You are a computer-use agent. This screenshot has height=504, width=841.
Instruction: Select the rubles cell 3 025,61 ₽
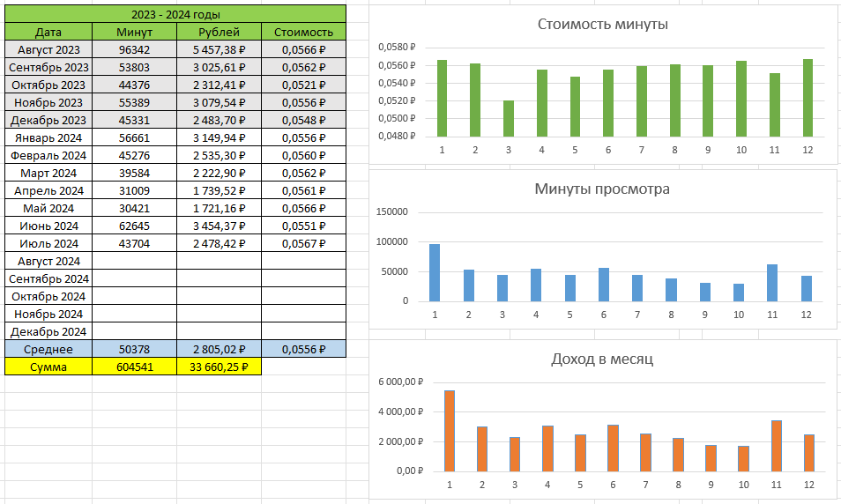point(219,68)
